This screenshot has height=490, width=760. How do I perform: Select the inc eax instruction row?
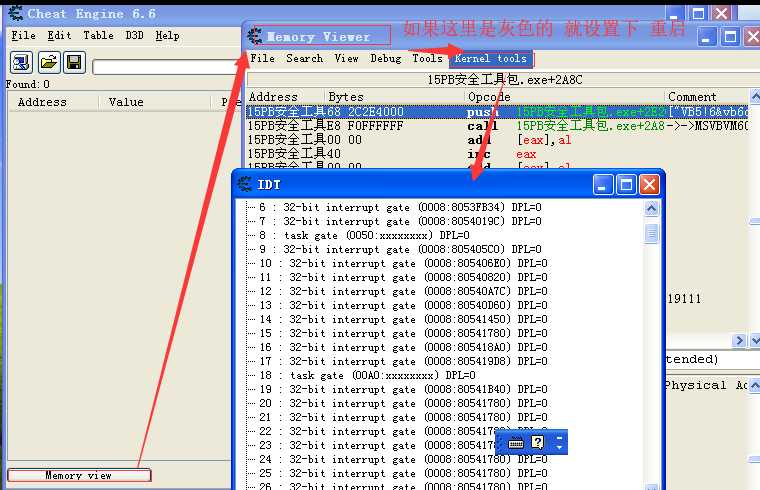(497, 154)
